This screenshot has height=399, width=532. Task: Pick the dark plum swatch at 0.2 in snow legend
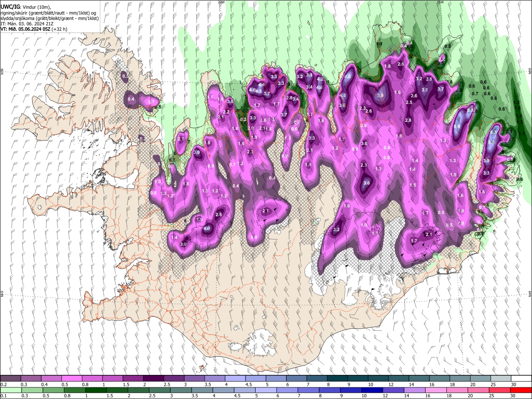(x=10, y=378)
